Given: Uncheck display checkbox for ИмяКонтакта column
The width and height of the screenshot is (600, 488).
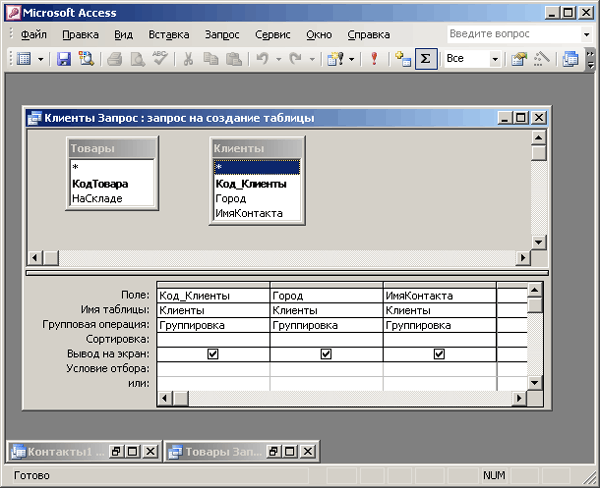Looking at the screenshot, I should pos(439,354).
